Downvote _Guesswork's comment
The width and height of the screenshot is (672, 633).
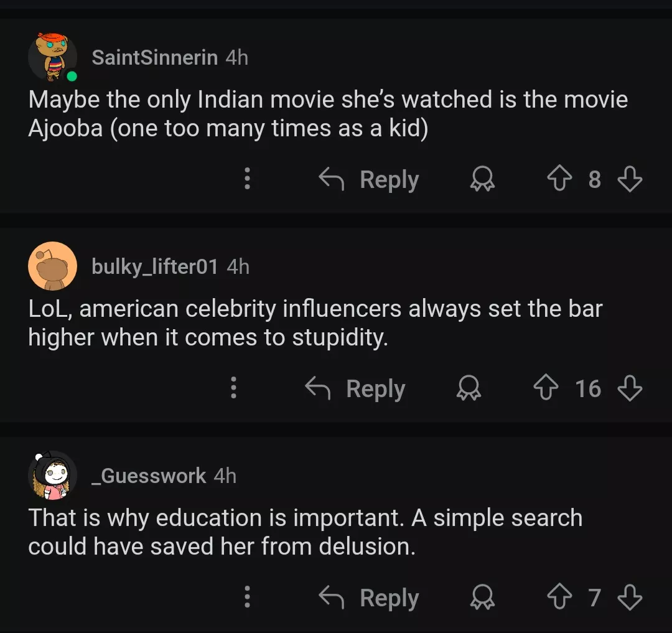(x=629, y=598)
